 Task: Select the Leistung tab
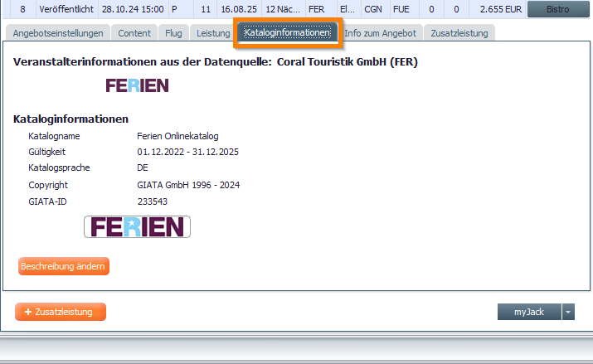[x=213, y=33]
